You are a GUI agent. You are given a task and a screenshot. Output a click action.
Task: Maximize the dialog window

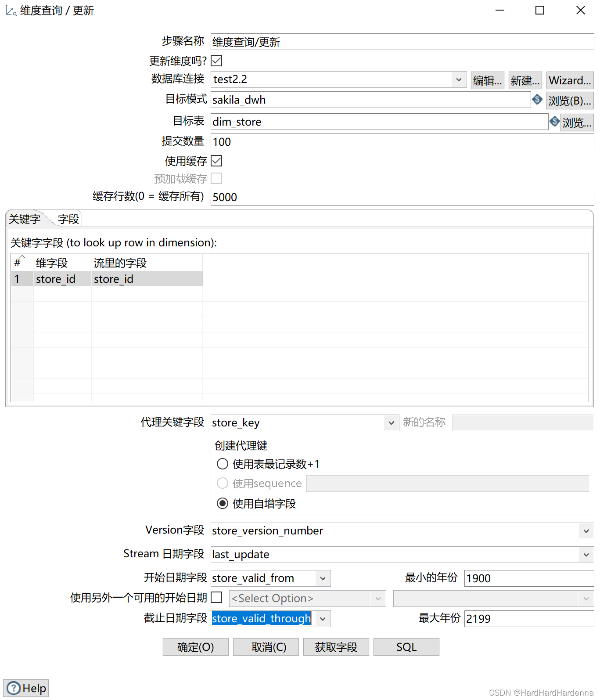click(x=540, y=10)
